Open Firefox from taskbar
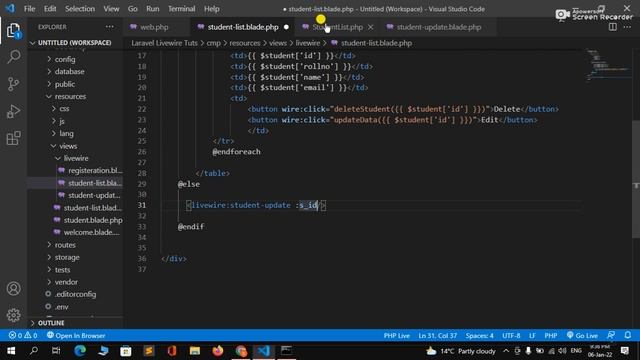 [x=218, y=351]
